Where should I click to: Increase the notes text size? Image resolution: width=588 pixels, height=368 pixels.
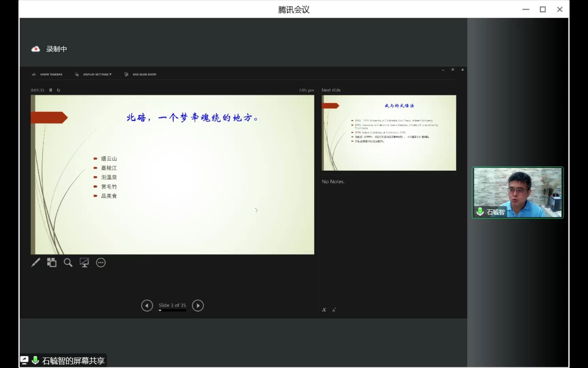click(x=324, y=310)
